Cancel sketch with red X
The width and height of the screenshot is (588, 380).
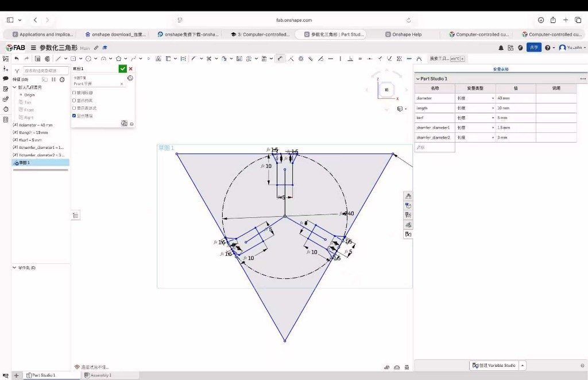[130, 69]
